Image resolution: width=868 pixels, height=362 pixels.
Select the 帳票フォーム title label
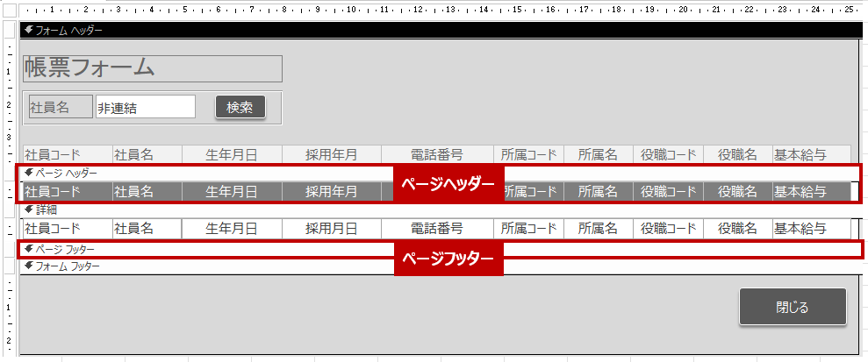152,68
